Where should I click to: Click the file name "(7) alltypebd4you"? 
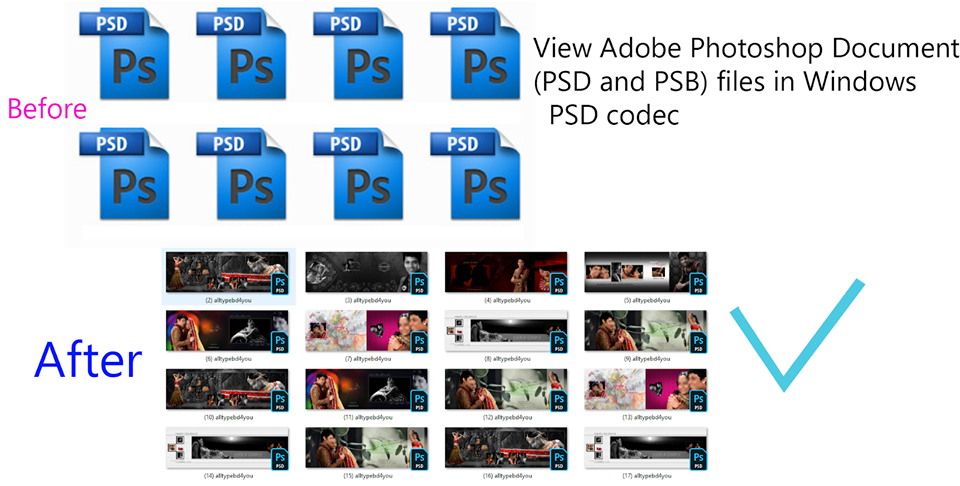click(368, 359)
